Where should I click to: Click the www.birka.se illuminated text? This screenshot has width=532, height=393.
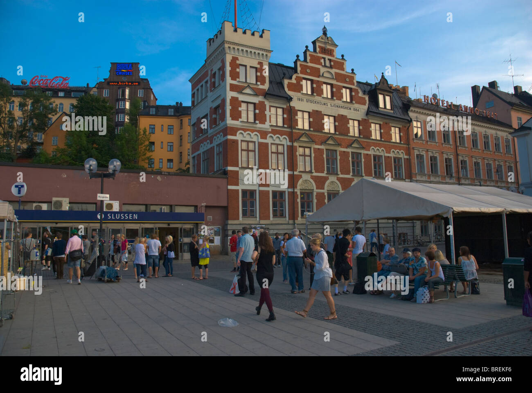124,83
